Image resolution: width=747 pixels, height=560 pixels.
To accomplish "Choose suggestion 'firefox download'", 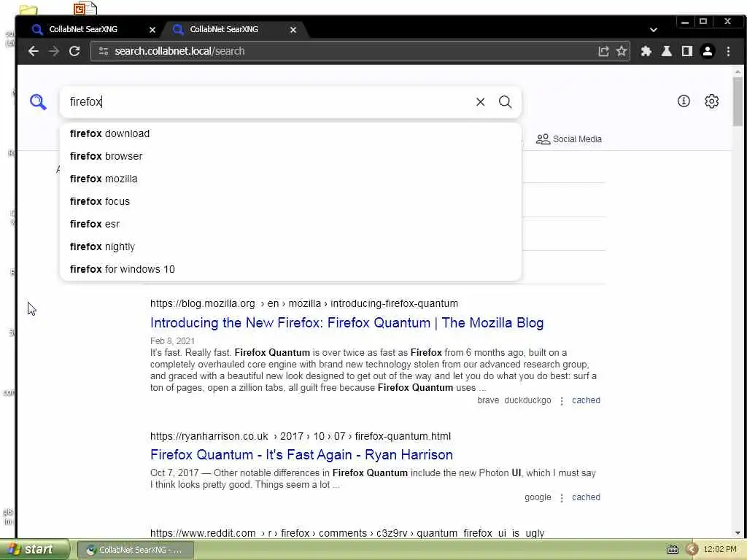I will click(x=290, y=134).
